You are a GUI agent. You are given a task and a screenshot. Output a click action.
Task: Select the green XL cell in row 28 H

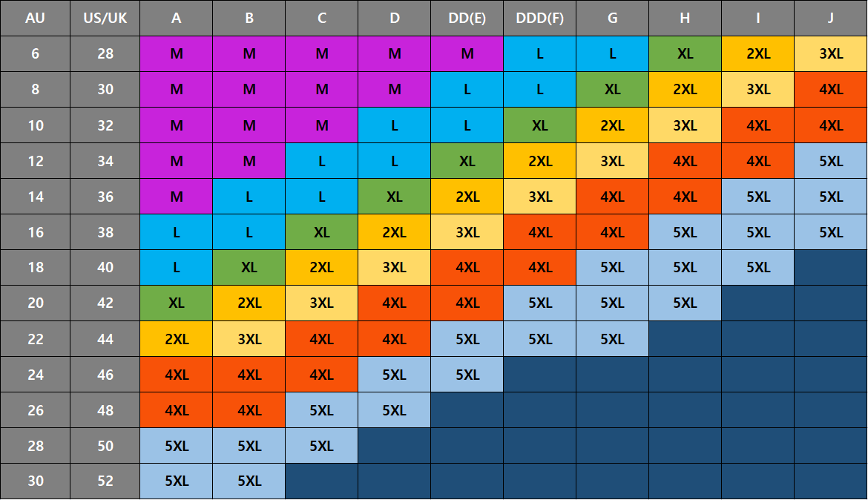point(685,53)
